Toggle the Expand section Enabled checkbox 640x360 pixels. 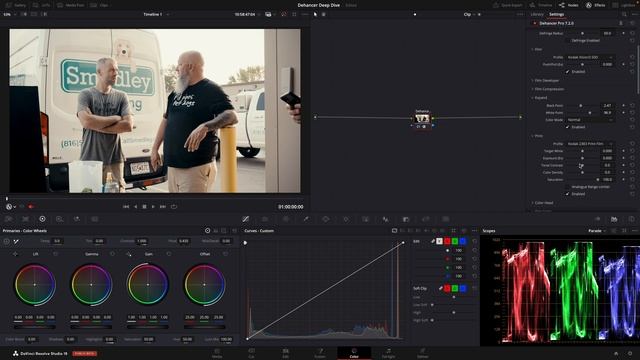(567, 127)
